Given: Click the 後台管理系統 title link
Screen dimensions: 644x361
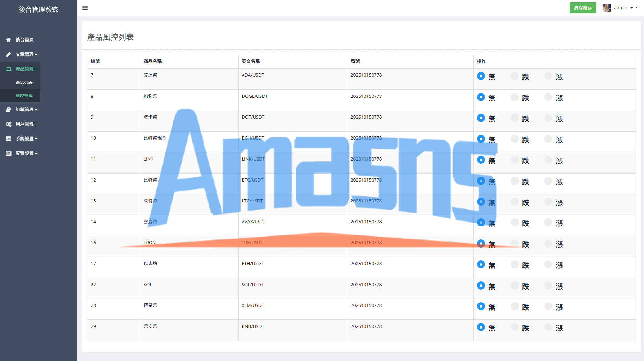Looking at the screenshot, I should [38, 10].
